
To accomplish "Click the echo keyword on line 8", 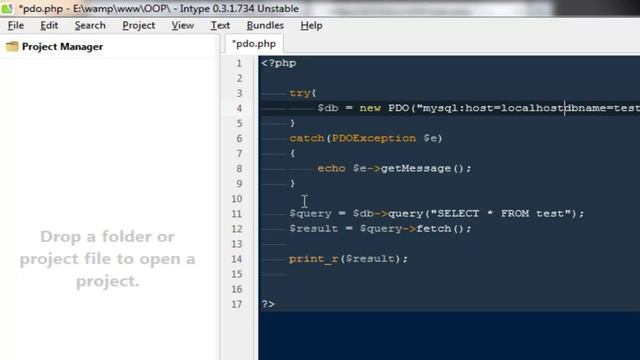I will pyautogui.click(x=331, y=169).
